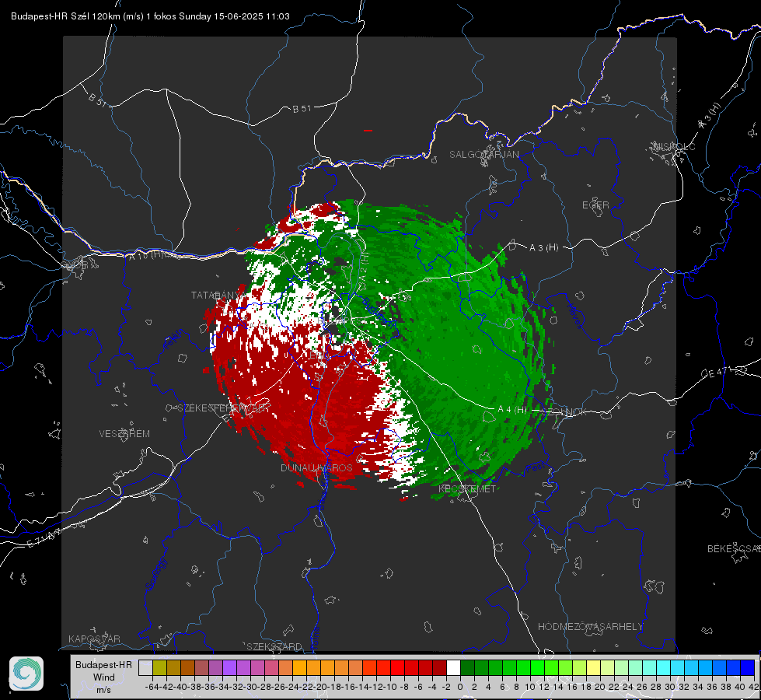This screenshot has height=700, width=761.
Task: Click the BÉKÉSCSABA city label
Action: pyautogui.click(x=734, y=549)
